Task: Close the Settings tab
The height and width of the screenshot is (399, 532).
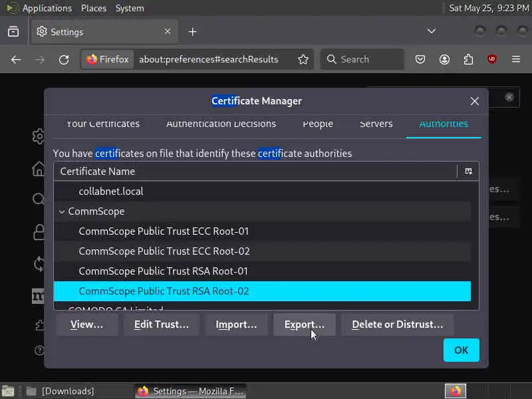Action: (x=168, y=31)
